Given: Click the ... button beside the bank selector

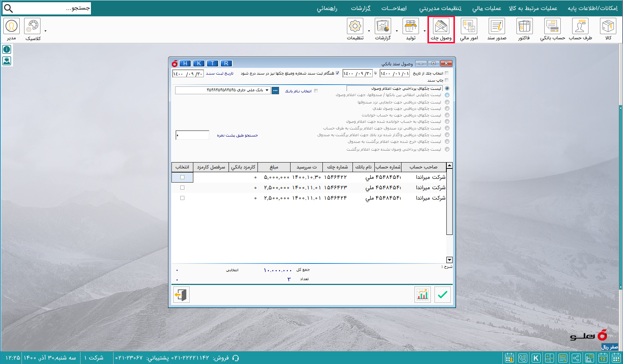Looking at the screenshot, I should point(275,90).
